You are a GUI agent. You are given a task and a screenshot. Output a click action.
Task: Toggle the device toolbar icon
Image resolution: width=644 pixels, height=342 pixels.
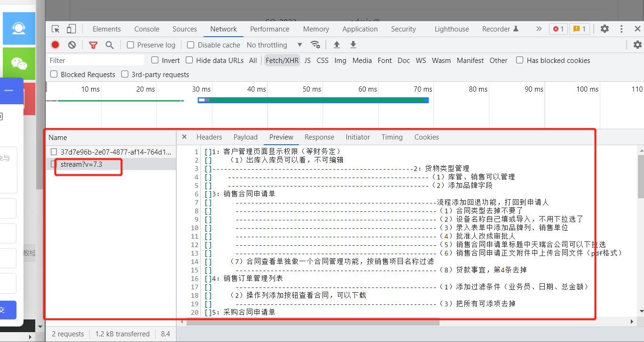coord(71,29)
